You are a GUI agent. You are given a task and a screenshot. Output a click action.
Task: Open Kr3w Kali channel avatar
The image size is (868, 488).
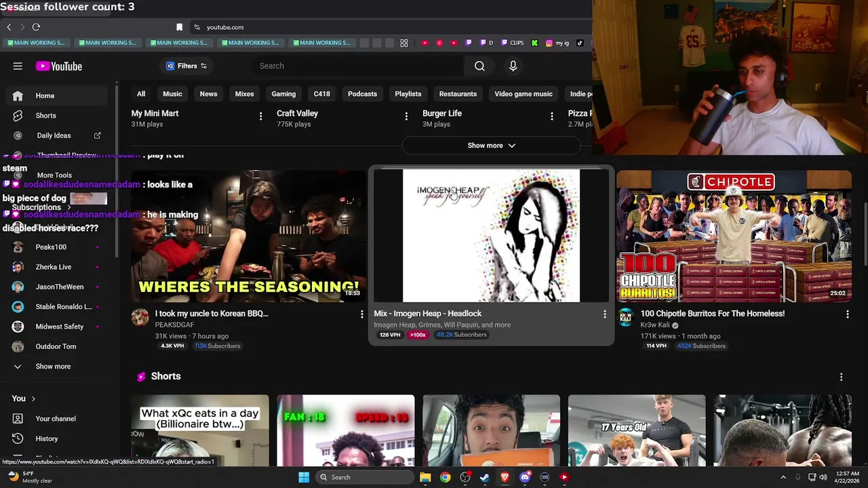click(x=625, y=317)
